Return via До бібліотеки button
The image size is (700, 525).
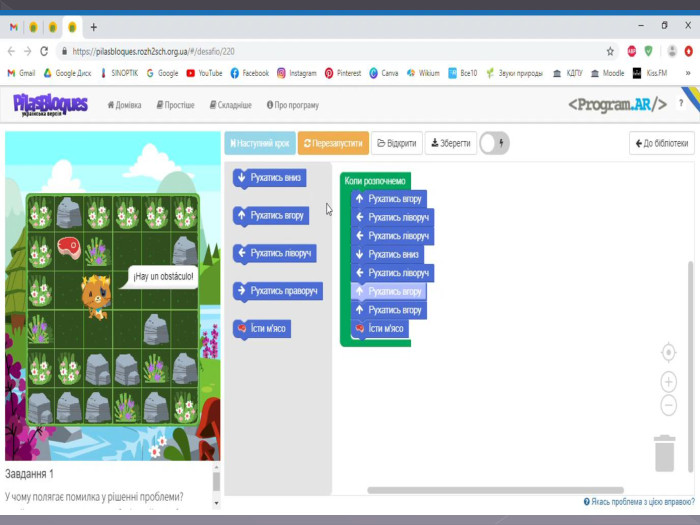[661, 144]
